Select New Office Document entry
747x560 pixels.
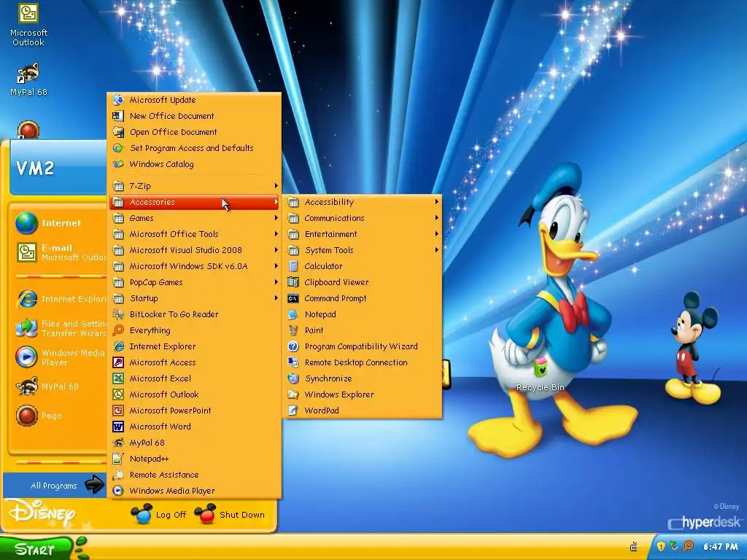[194, 116]
